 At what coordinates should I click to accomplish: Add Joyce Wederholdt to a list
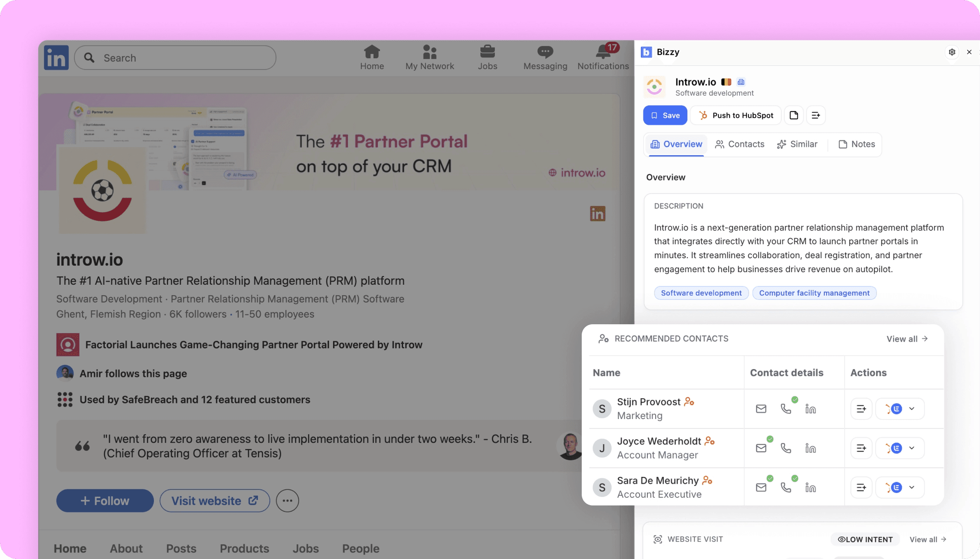tap(861, 448)
